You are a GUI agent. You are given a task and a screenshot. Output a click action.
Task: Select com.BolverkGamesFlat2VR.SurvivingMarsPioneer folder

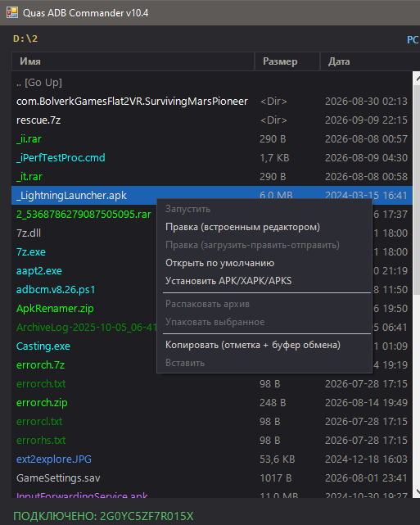[212, 102]
